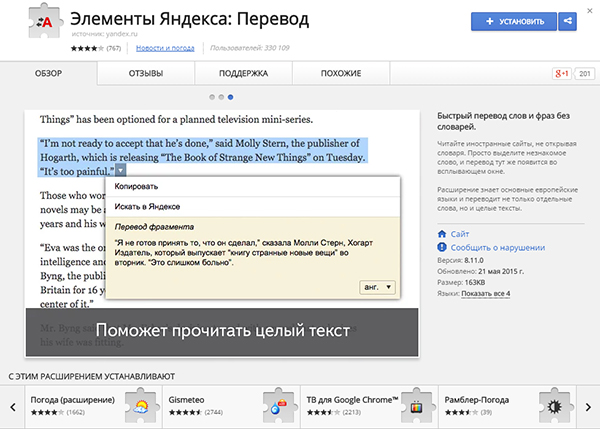Click the Поможет прочитать целый текст caption
600x429 pixels.
pos(223,331)
